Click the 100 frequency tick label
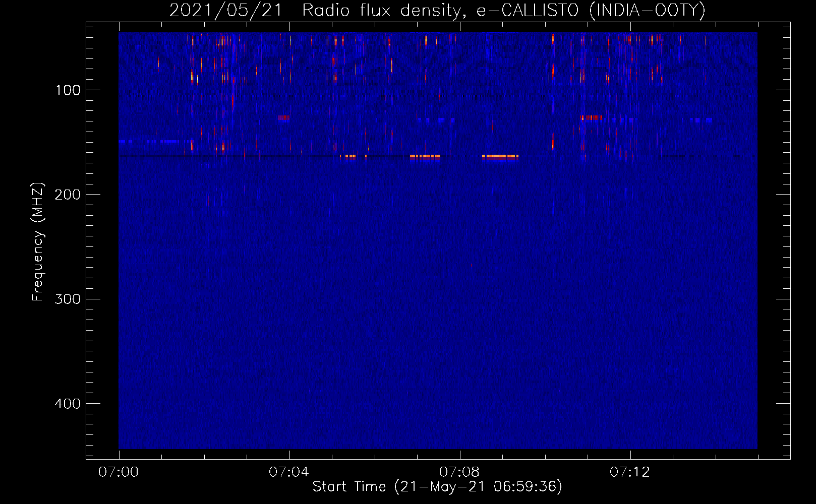 point(68,90)
